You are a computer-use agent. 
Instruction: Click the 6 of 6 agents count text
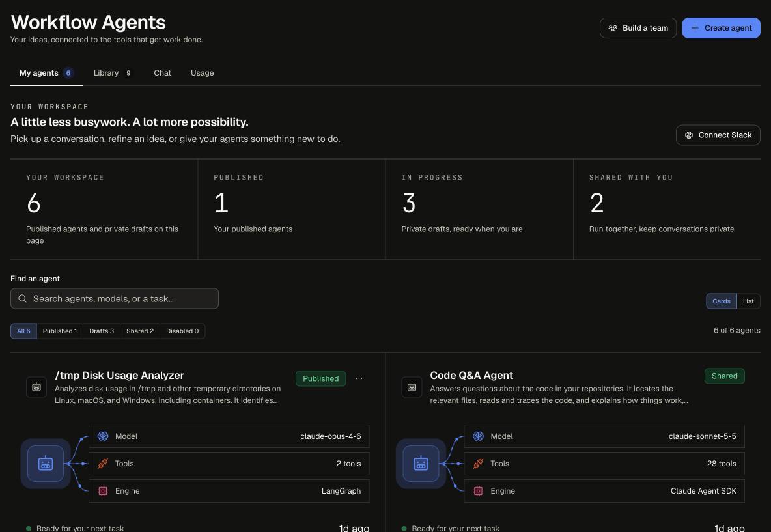pos(736,330)
